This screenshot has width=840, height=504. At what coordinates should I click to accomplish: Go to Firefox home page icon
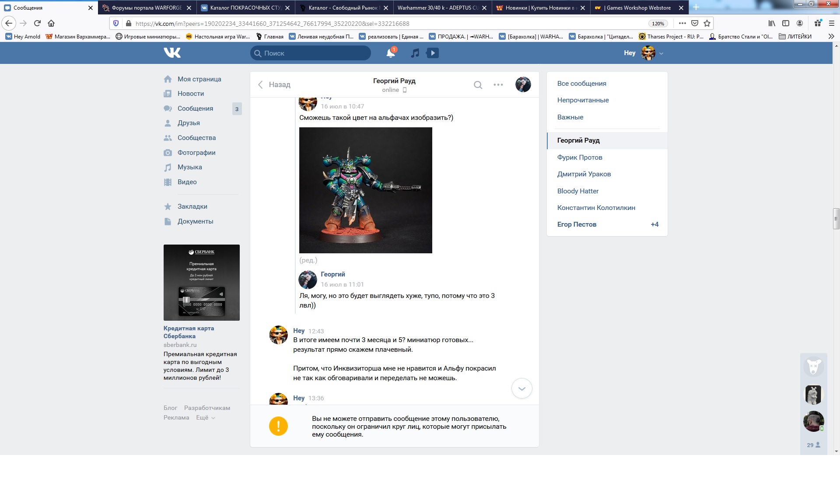coord(51,23)
